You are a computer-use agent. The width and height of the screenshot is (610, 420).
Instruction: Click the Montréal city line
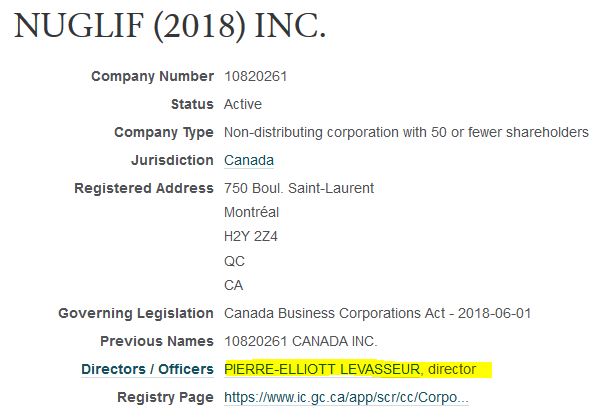[252, 212]
